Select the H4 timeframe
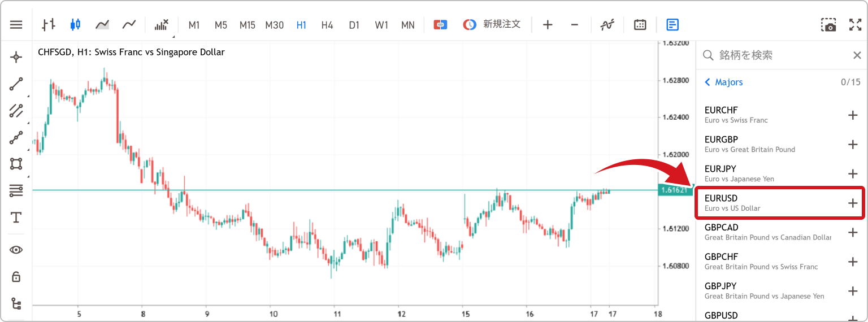The height and width of the screenshot is (322, 868). [x=327, y=25]
